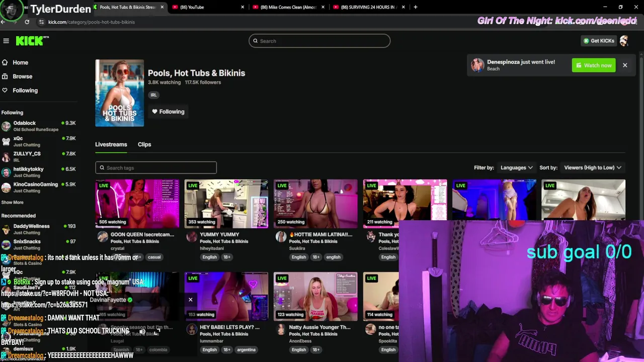Switch to the Mike Comes Clean tab
This screenshot has width=644, height=362.
click(x=288, y=7)
